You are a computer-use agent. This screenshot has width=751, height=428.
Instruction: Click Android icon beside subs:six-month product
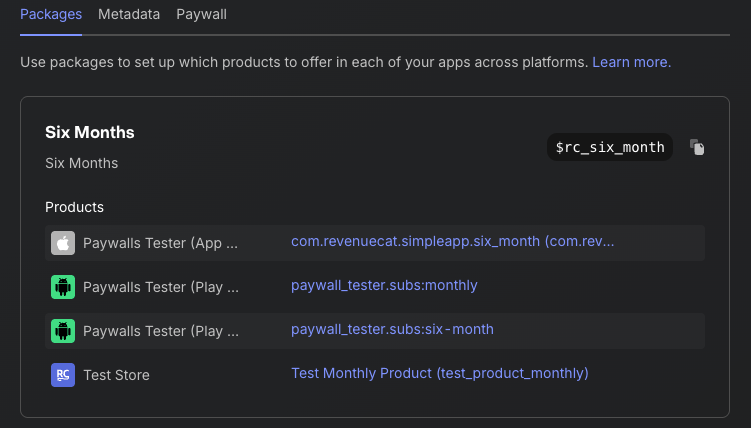[x=63, y=331]
